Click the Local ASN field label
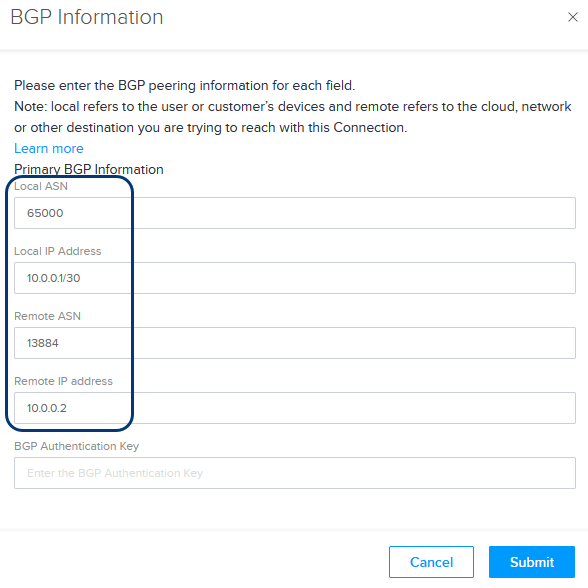This screenshot has width=588, height=588. coord(41,186)
